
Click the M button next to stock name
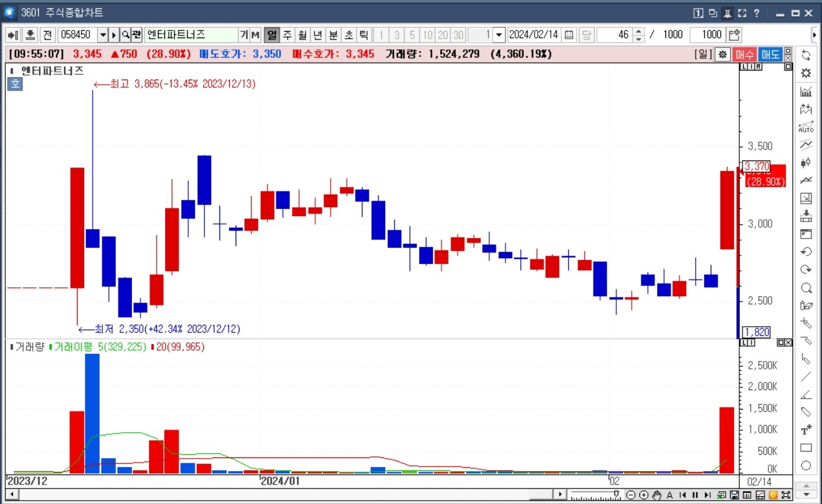click(x=255, y=34)
